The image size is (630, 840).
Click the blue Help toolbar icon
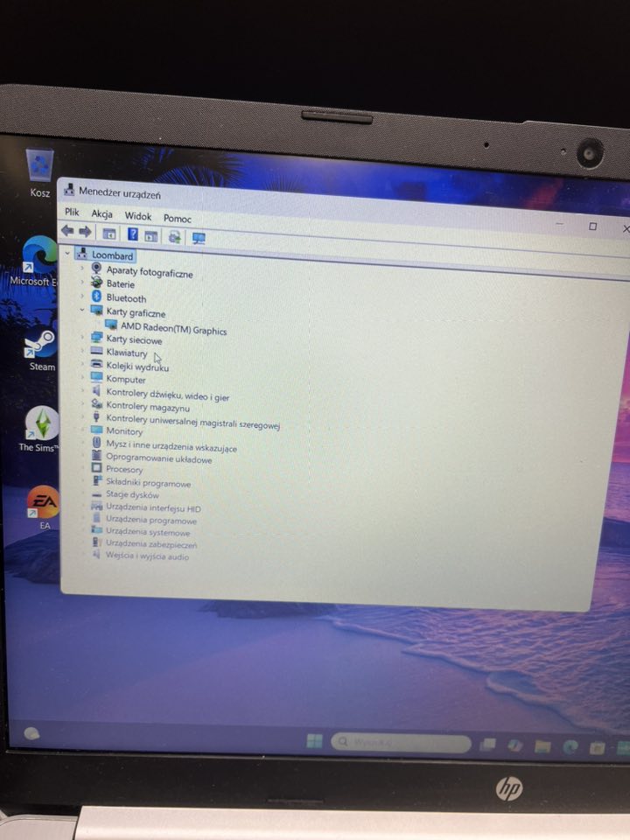pyautogui.click(x=133, y=234)
